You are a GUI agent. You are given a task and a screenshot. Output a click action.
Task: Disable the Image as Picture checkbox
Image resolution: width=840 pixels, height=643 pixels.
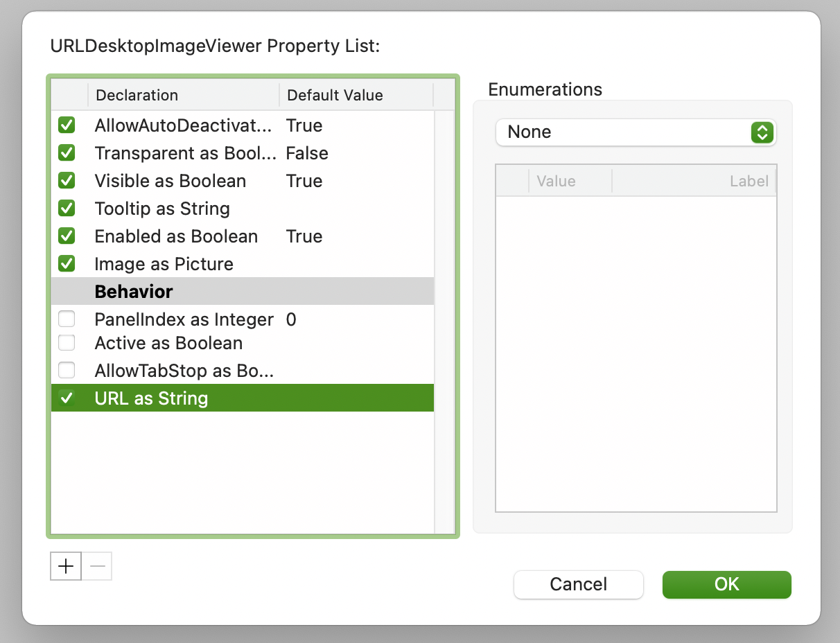pyautogui.click(x=67, y=263)
